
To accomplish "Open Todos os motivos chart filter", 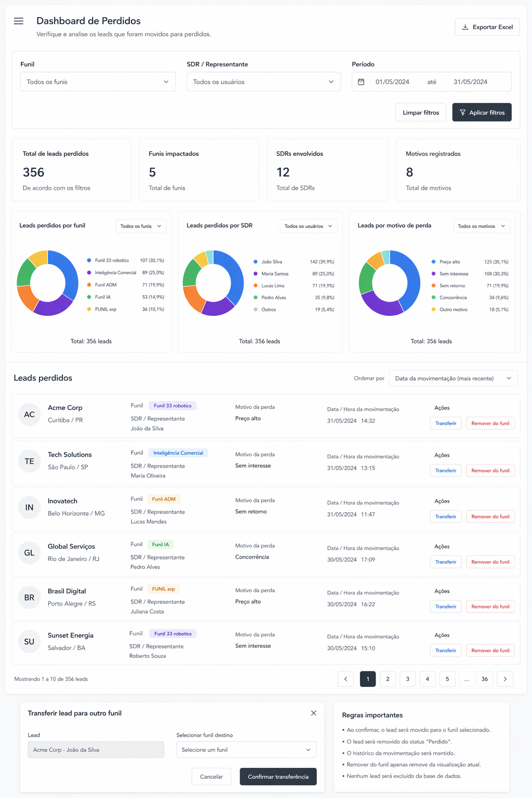I will pyautogui.click(x=481, y=227).
